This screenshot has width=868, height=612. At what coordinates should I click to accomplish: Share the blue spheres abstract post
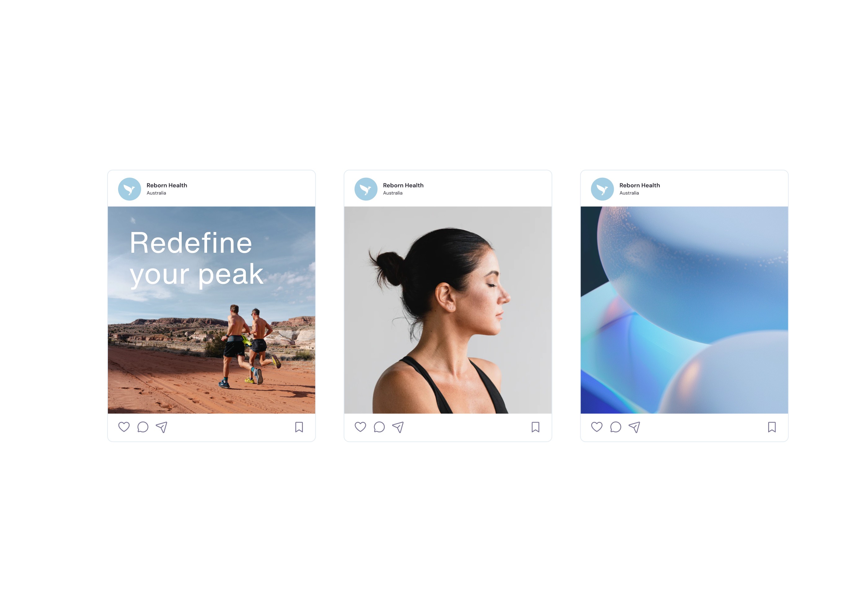pos(634,427)
